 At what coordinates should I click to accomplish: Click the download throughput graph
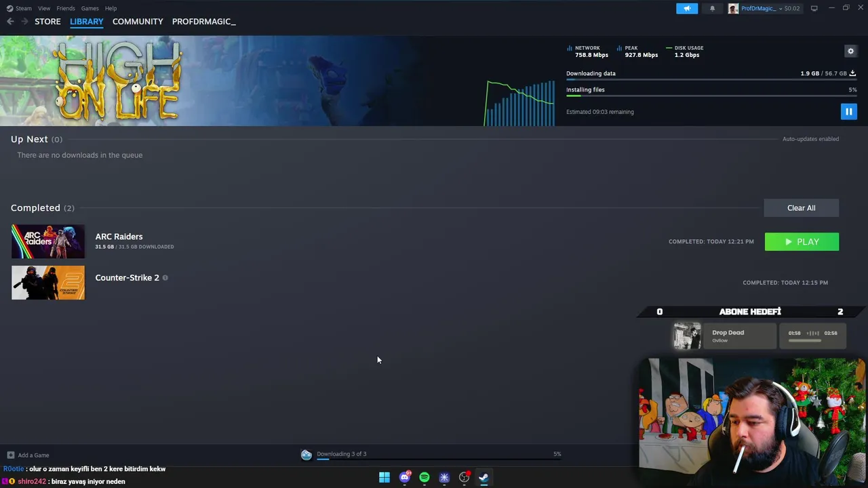(519, 103)
